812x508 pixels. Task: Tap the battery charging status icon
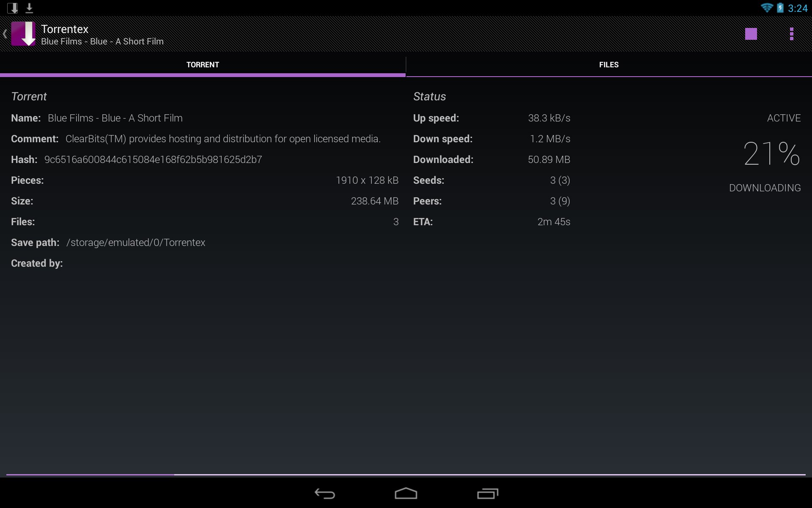coord(780,8)
